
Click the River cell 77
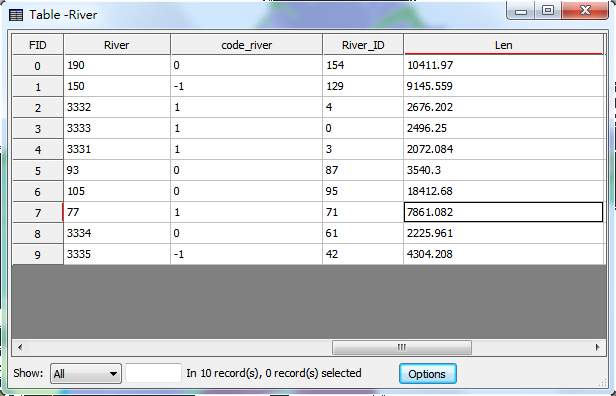(117, 213)
